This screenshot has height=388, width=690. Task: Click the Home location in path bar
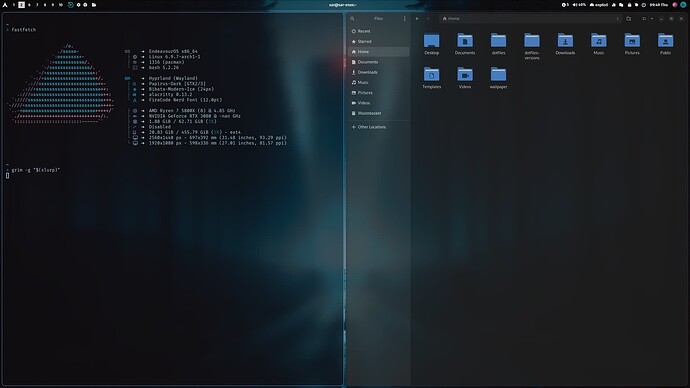451,18
